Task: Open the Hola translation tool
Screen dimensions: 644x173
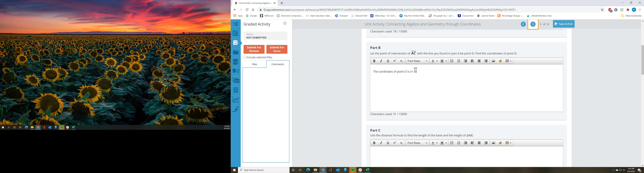Action: 235,80
